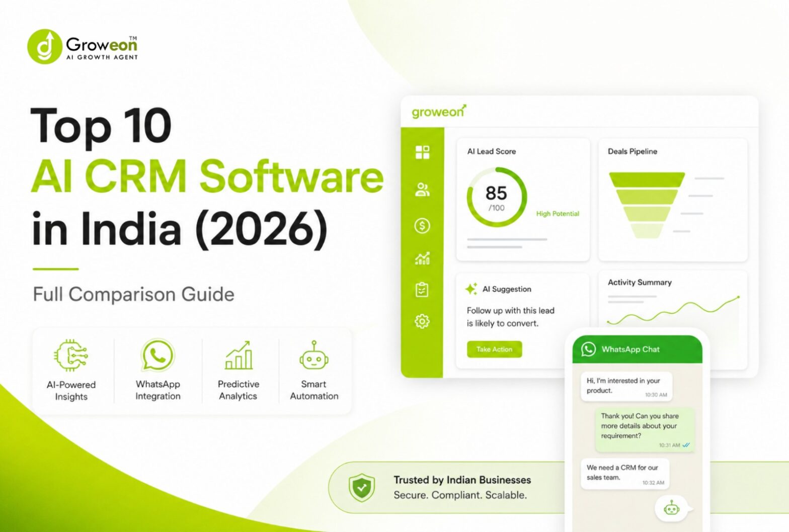The image size is (789, 532).
Task: Click the Deals Pipeline funnel chart
Action: click(647, 205)
